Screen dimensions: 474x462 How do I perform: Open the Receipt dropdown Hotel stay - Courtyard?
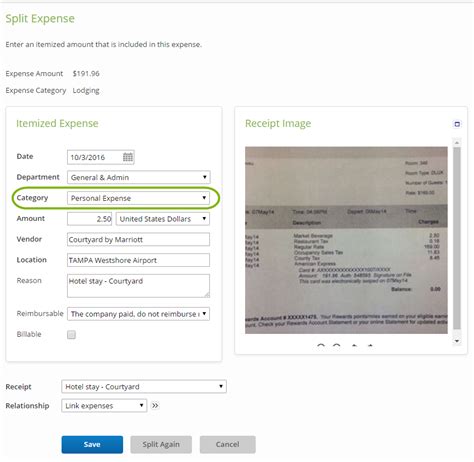point(144,387)
